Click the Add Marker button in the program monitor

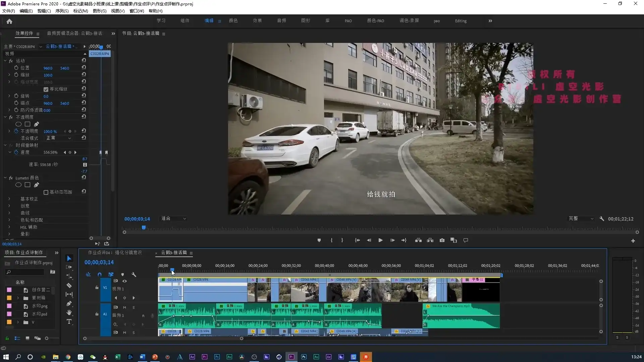pos(319,240)
